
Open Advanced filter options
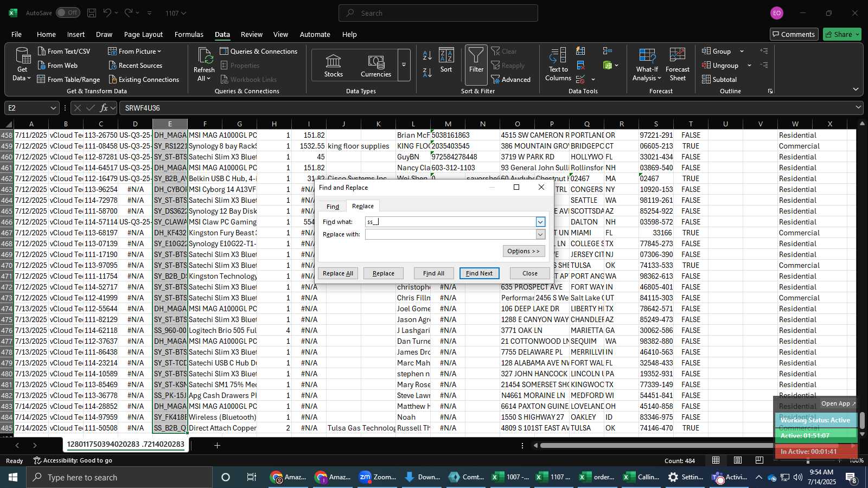coord(511,79)
